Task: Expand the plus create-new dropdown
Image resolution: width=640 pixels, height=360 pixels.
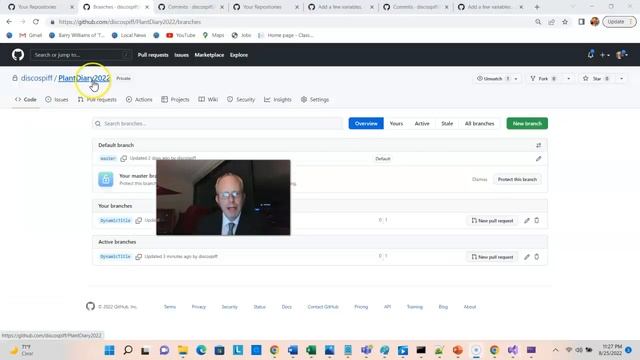Action: (604, 55)
